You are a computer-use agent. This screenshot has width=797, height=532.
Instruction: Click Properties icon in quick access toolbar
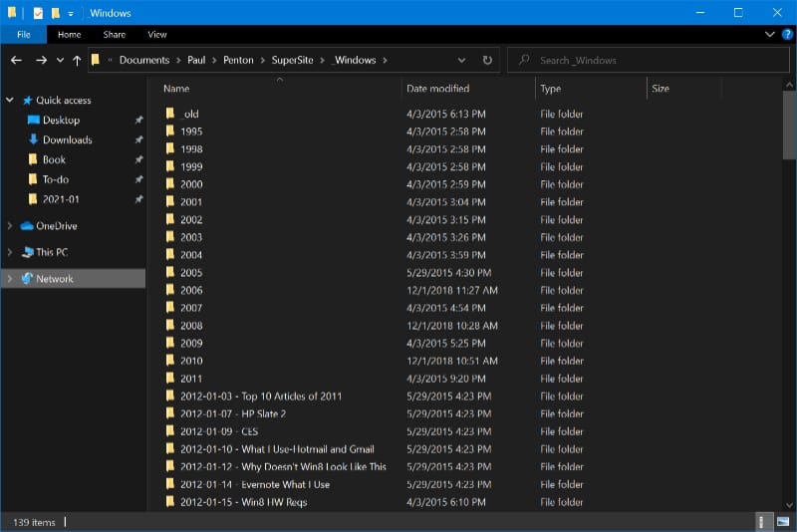coord(38,13)
